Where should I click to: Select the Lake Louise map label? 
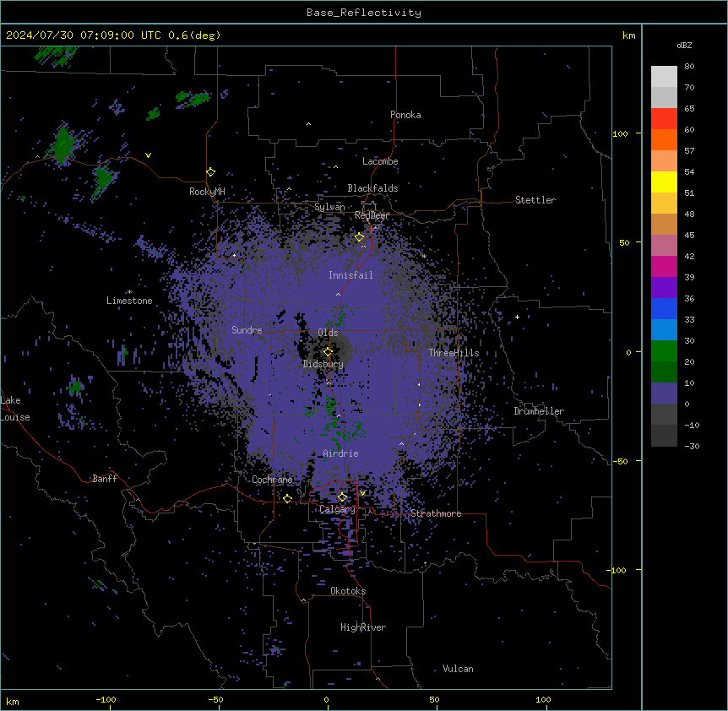coord(15,409)
